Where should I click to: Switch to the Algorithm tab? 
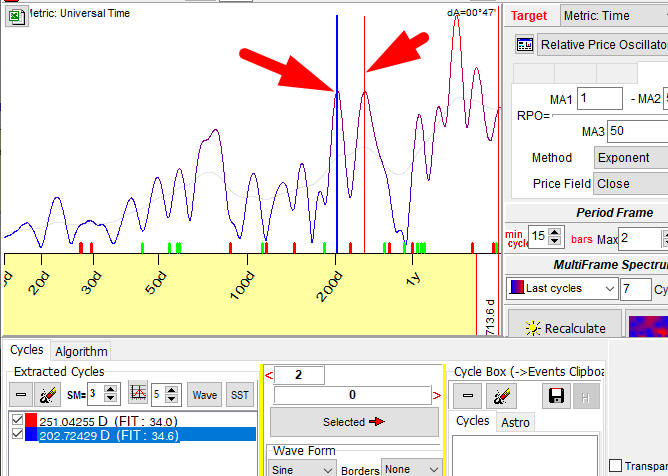(81, 351)
